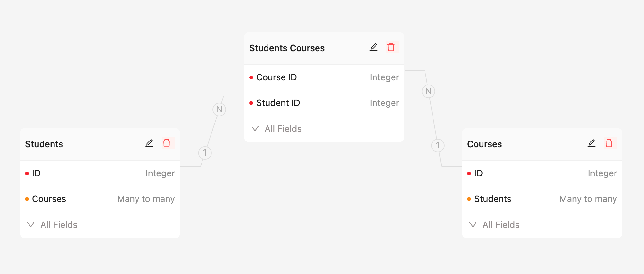
Task: Select the 1 marker near Courses table
Action: tap(438, 145)
